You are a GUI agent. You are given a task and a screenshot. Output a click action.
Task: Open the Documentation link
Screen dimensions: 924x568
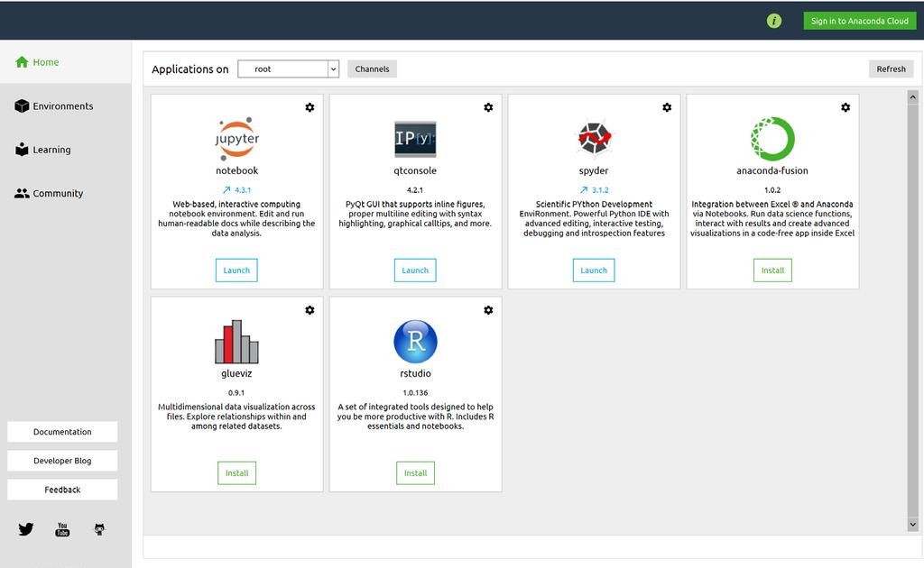[x=62, y=432]
